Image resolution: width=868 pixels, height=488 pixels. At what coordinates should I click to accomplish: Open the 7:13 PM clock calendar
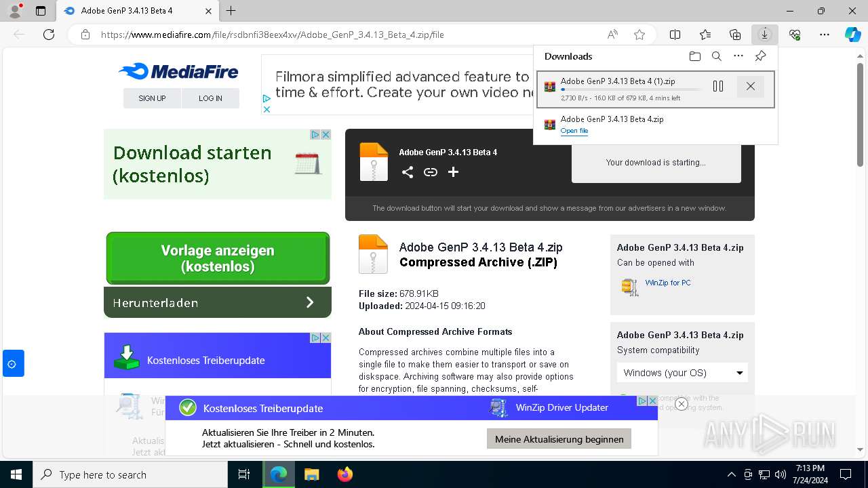809,474
